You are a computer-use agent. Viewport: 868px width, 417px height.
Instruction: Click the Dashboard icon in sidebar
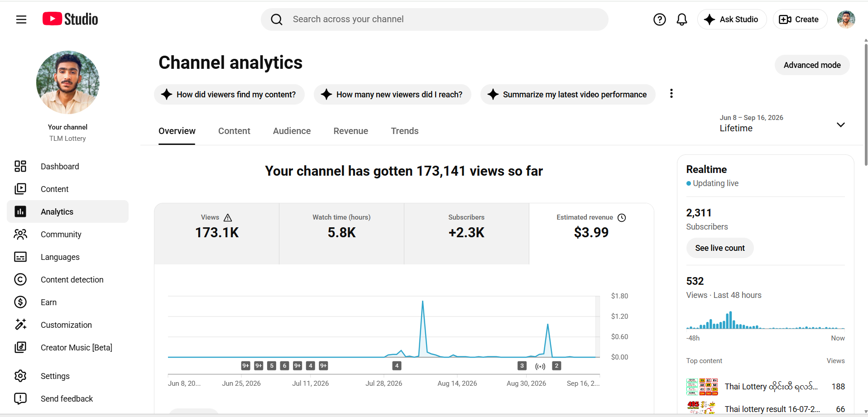(20, 166)
